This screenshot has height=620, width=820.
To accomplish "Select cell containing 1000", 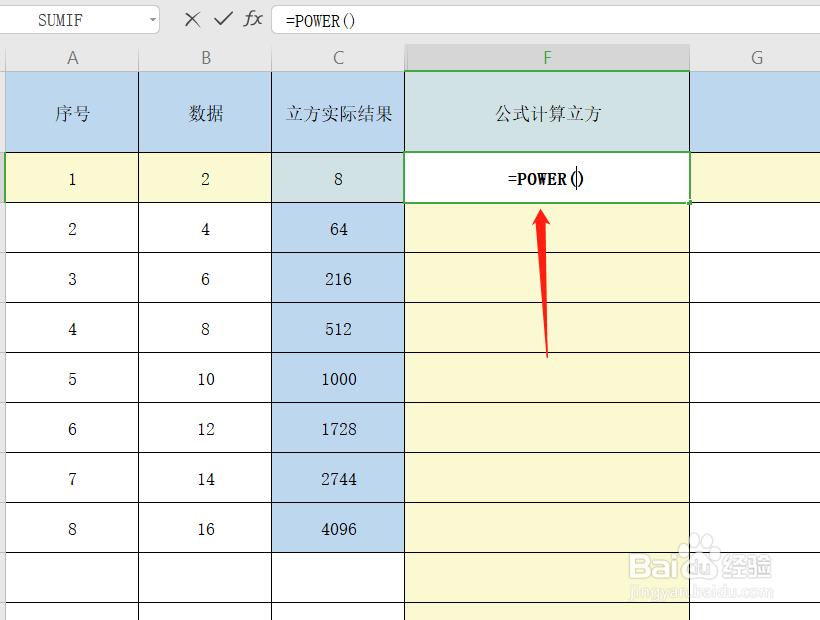I will [338, 378].
